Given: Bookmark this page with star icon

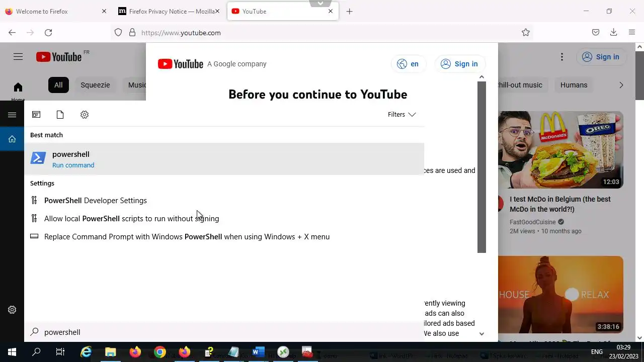Looking at the screenshot, I should point(526,32).
